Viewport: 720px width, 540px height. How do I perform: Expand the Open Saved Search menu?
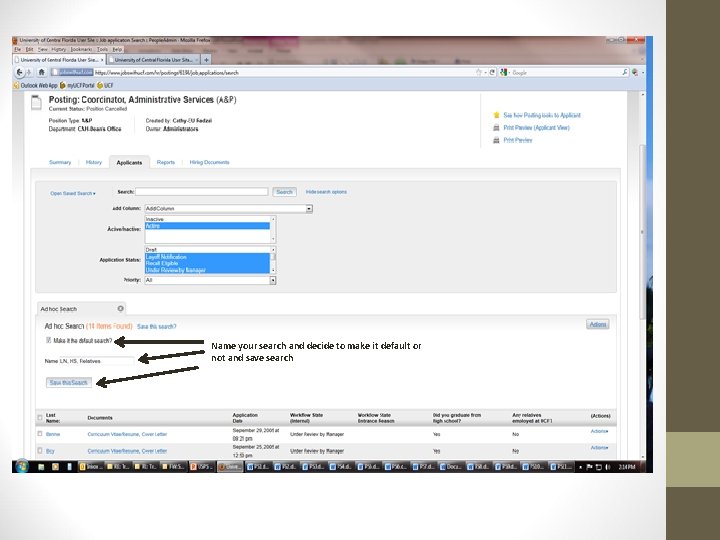[x=73, y=193]
